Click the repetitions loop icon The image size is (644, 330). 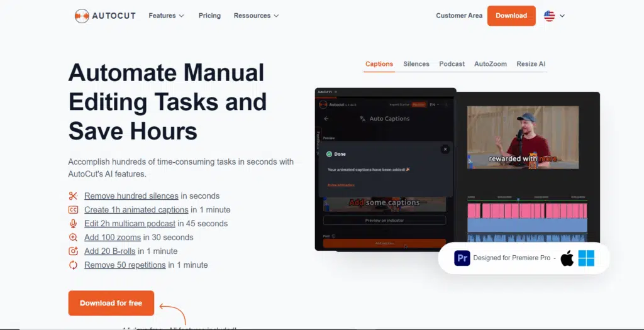pyautogui.click(x=73, y=265)
